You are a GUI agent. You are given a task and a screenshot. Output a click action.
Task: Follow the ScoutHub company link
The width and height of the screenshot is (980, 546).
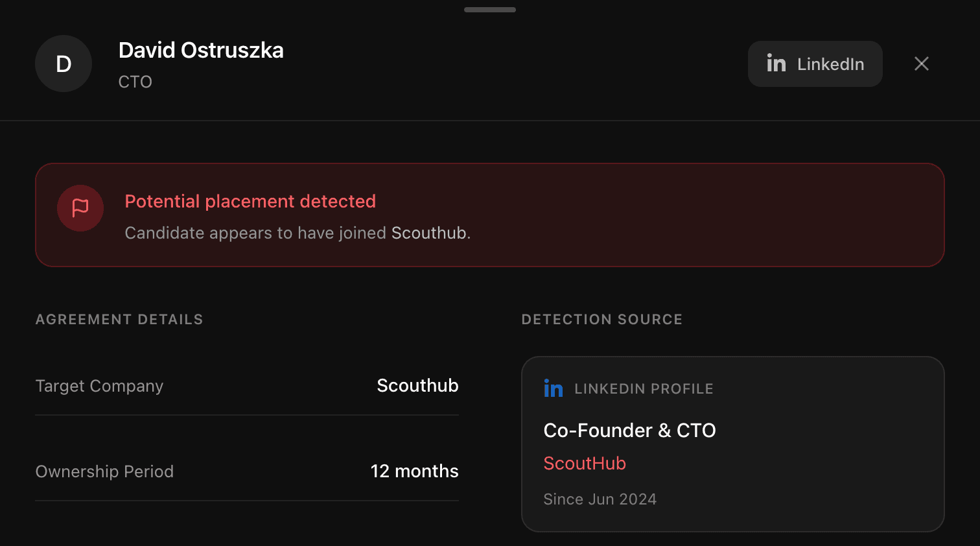point(584,463)
